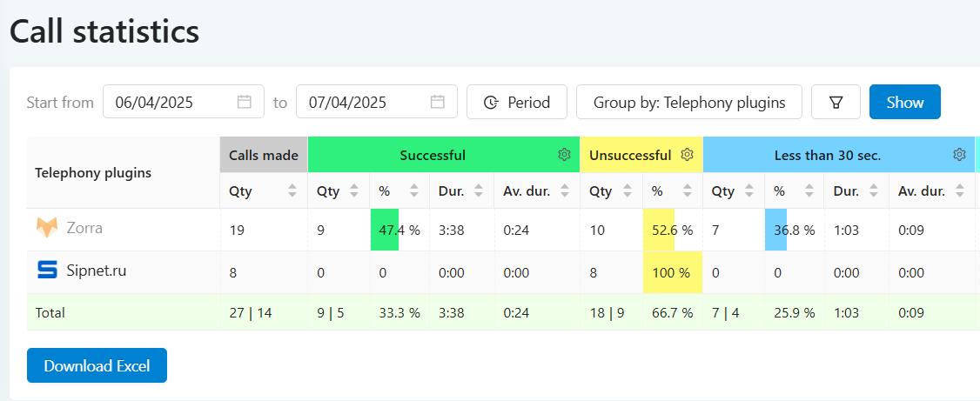Click Download Excel button
This screenshot has height=401, width=980.
[97, 365]
